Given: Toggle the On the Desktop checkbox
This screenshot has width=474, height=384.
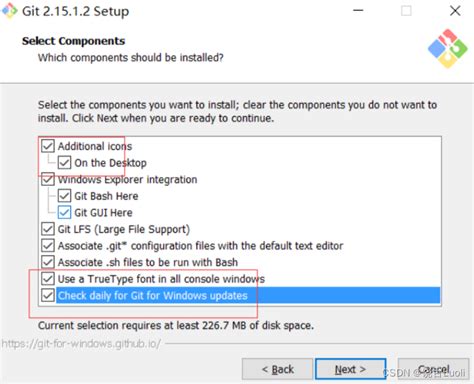Looking at the screenshot, I should point(64,163).
